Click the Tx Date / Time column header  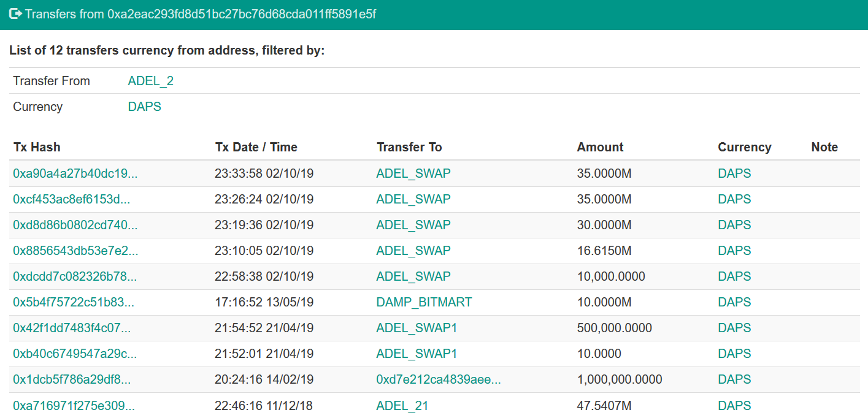tap(256, 147)
